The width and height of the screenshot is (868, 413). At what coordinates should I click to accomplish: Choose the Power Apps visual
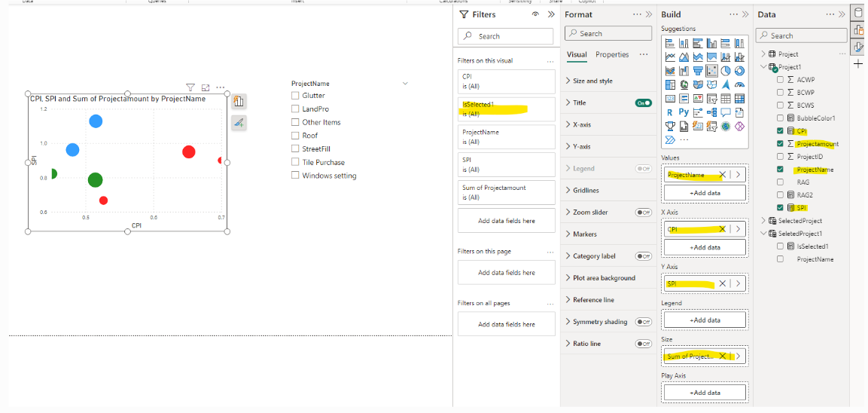(739, 127)
